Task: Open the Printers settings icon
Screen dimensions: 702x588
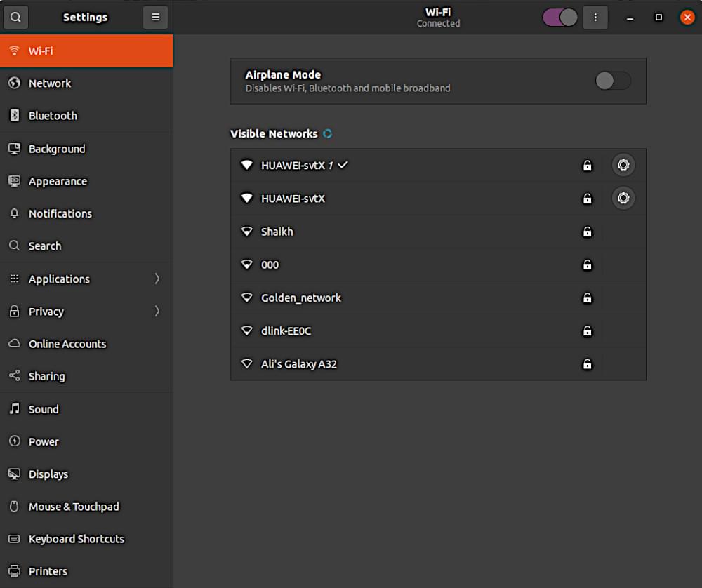Action: click(14, 571)
